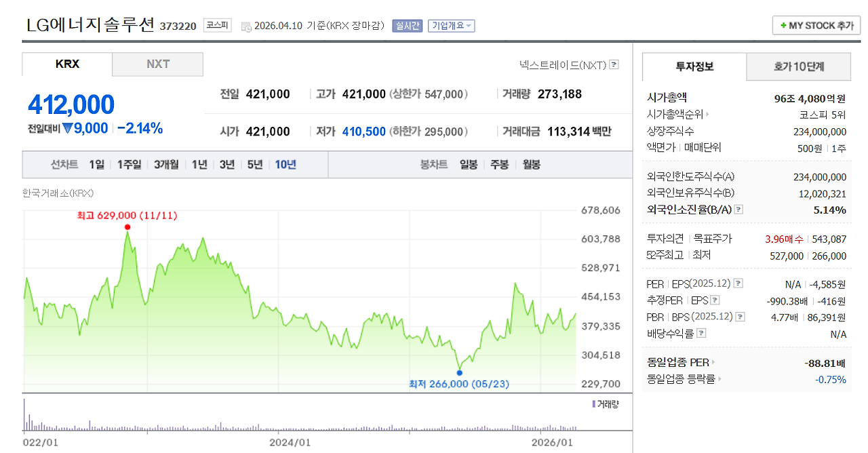
Task: Click the green plus icon in MY STOCK 추가
Action: [x=783, y=25]
